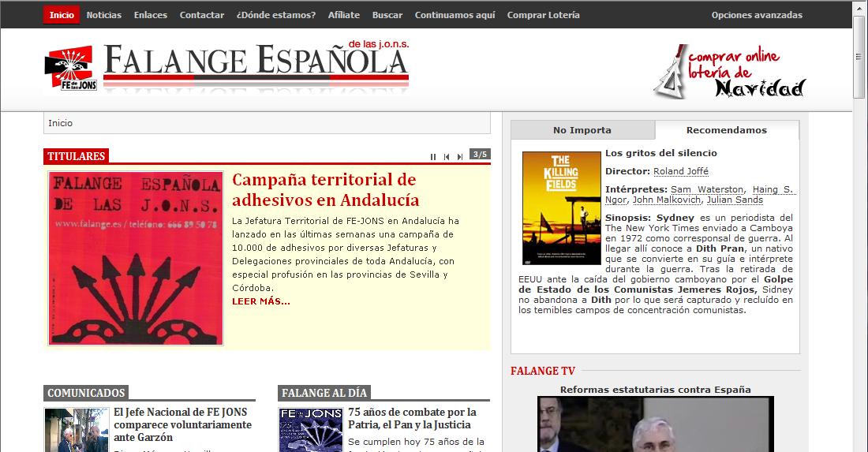Click the 3/5 slide counter

(480, 155)
